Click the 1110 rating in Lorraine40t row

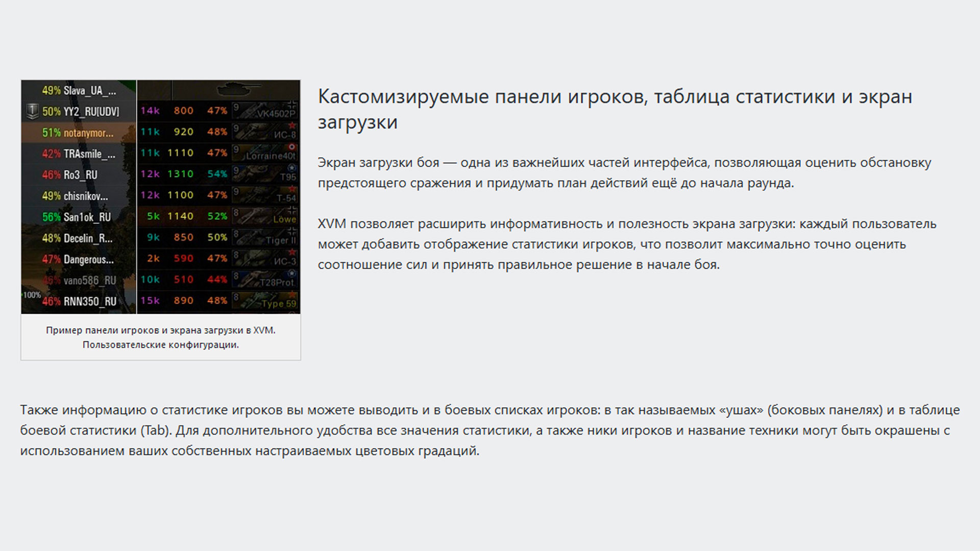[x=181, y=153]
